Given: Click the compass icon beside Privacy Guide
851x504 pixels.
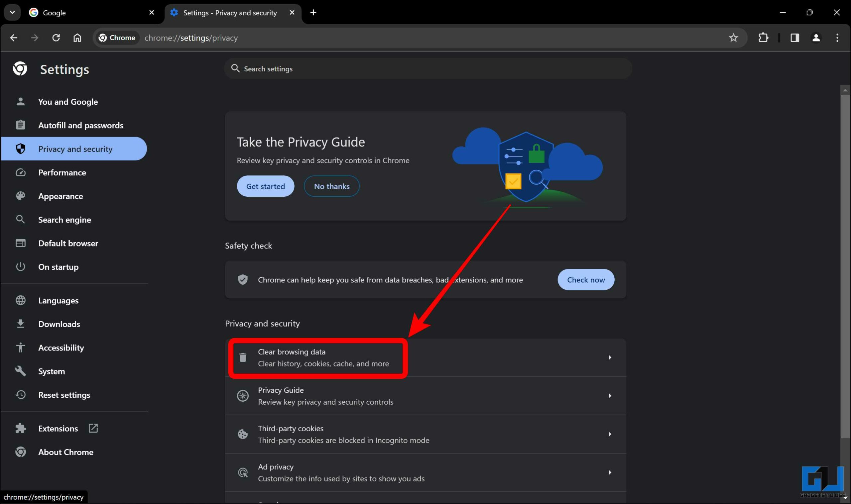Looking at the screenshot, I should [243, 396].
